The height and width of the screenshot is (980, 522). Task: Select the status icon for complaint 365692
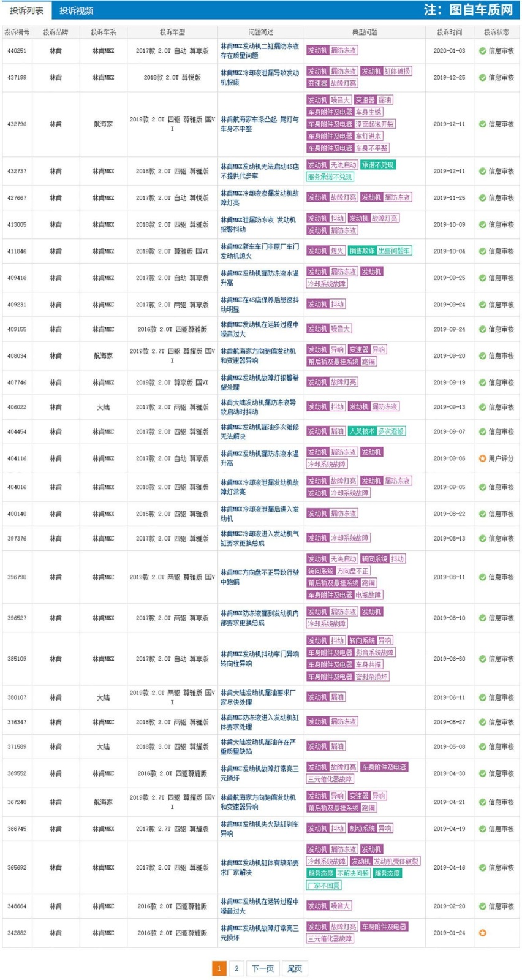point(483,868)
